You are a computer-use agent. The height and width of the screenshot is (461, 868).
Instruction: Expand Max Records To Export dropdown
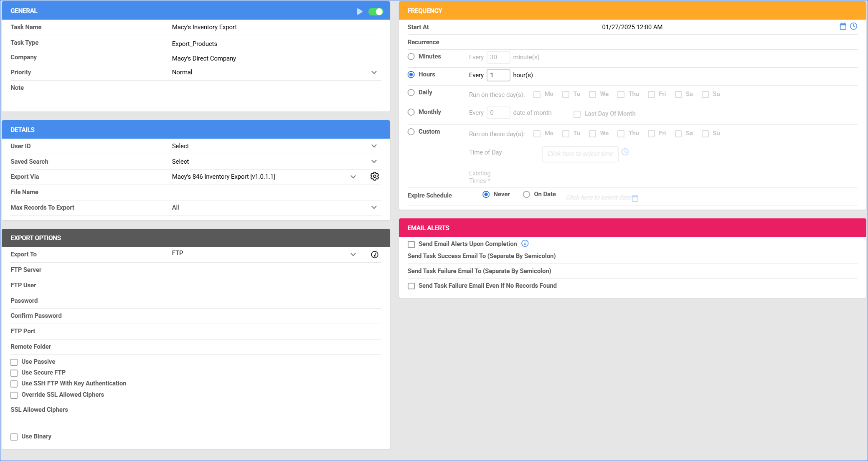[374, 208]
